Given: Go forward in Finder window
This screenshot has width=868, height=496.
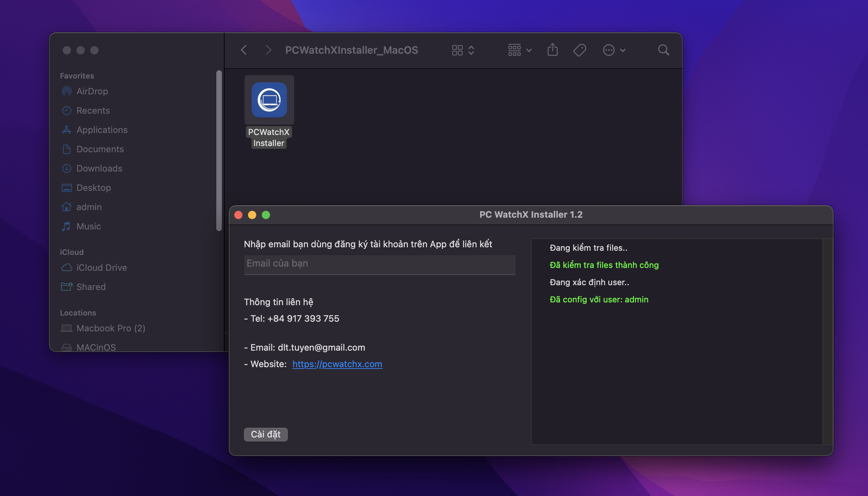Looking at the screenshot, I should (x=268, y=50).
